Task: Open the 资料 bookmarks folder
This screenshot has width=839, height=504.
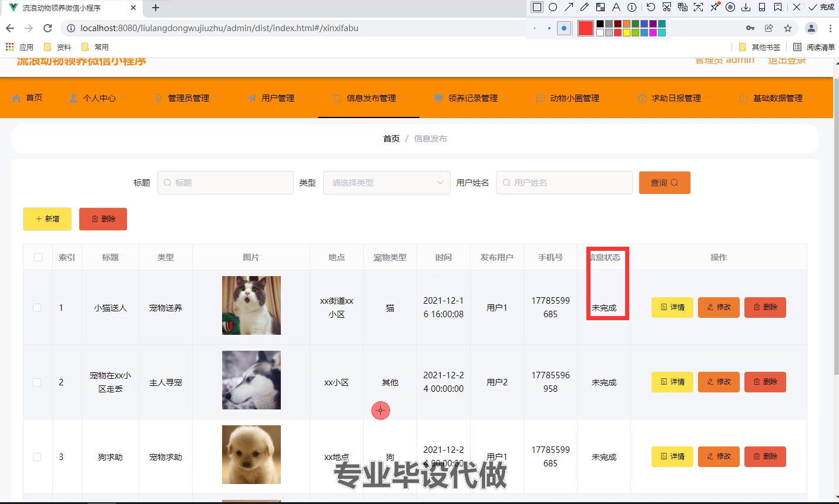Action: [58, 47]
